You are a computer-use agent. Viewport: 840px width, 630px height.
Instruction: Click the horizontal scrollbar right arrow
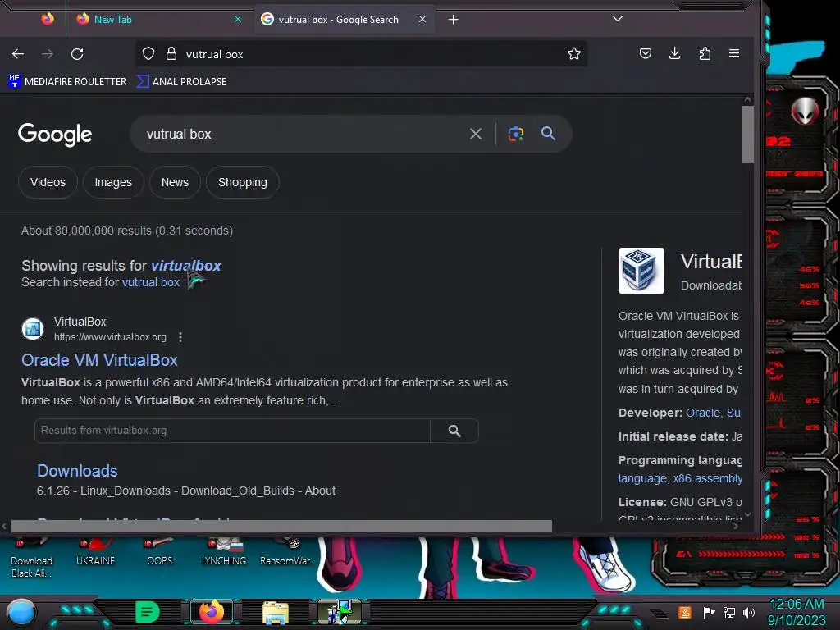pyautogui.click(x=736, y=527)
